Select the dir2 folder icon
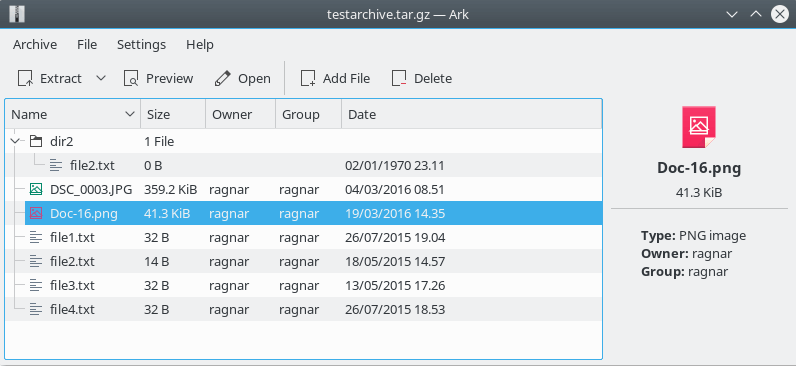The height and width of the screenshot is (366, 796). [x=36, y=141]
